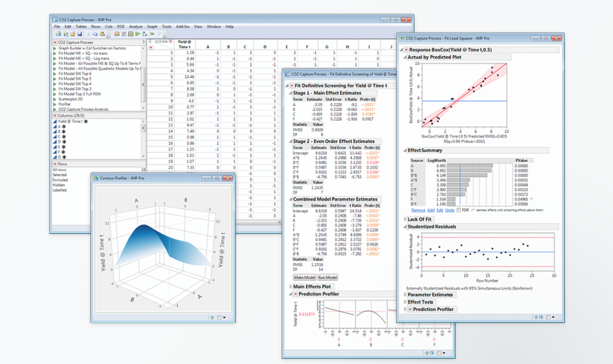The width and height of the screenshot is (613, 364).
Task: Toggle the checkbox at bottom-right of Fit Least Squares window
Action: click(548, 317)
